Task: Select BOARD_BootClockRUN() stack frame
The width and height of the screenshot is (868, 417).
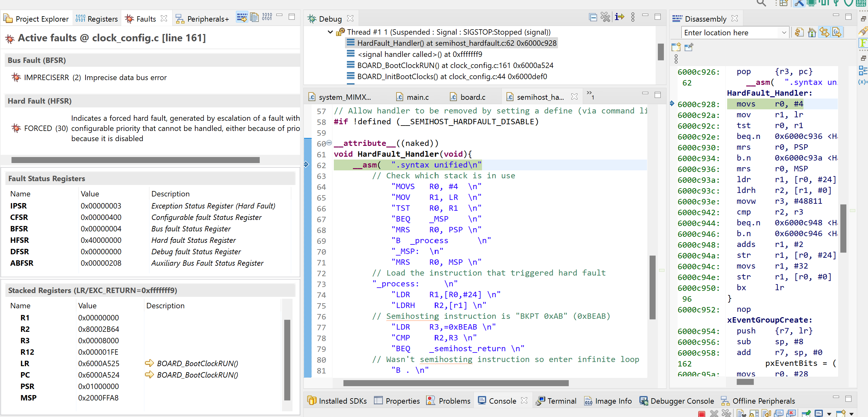Action: coord(455,65)
